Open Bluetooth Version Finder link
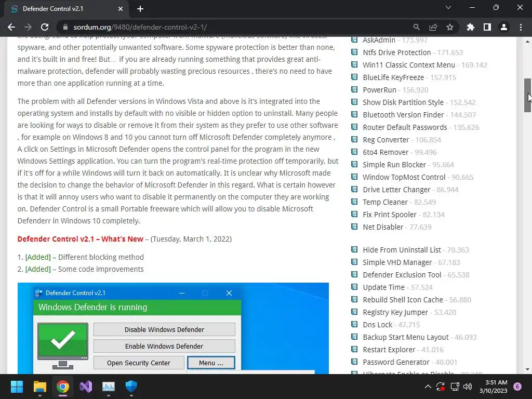The image size is (532, 399). click(403, 115)
